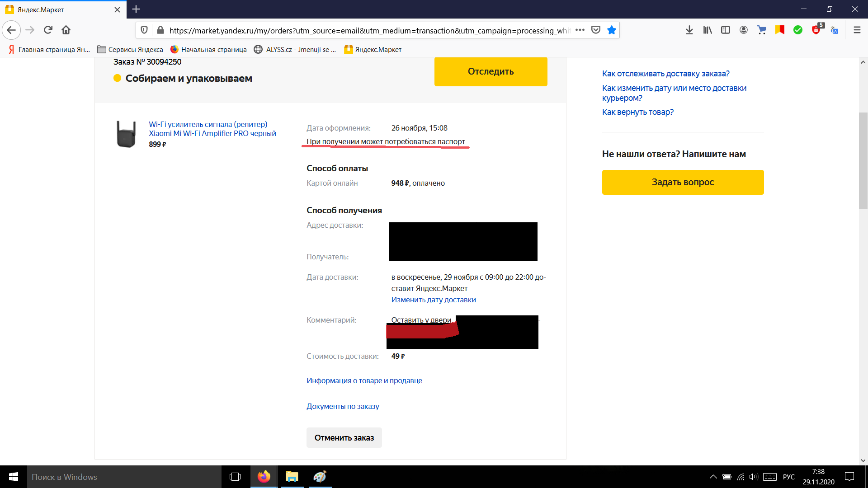Reload the current page
The width and height of the screenshot is (868, 488).
pos(48,30)
